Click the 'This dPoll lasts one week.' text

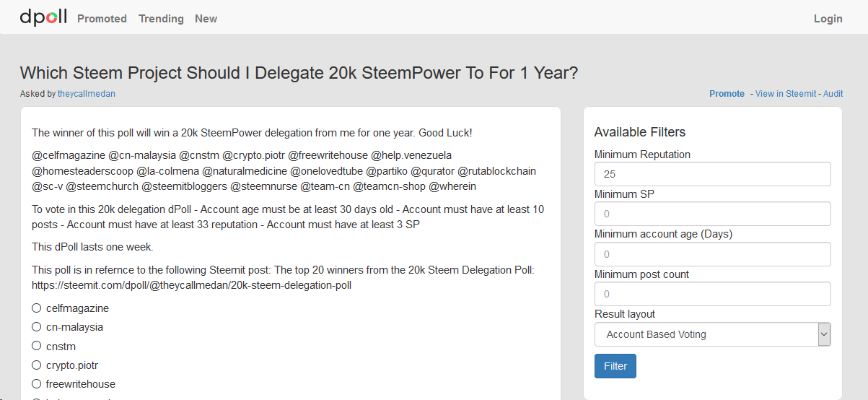(93, 247)
